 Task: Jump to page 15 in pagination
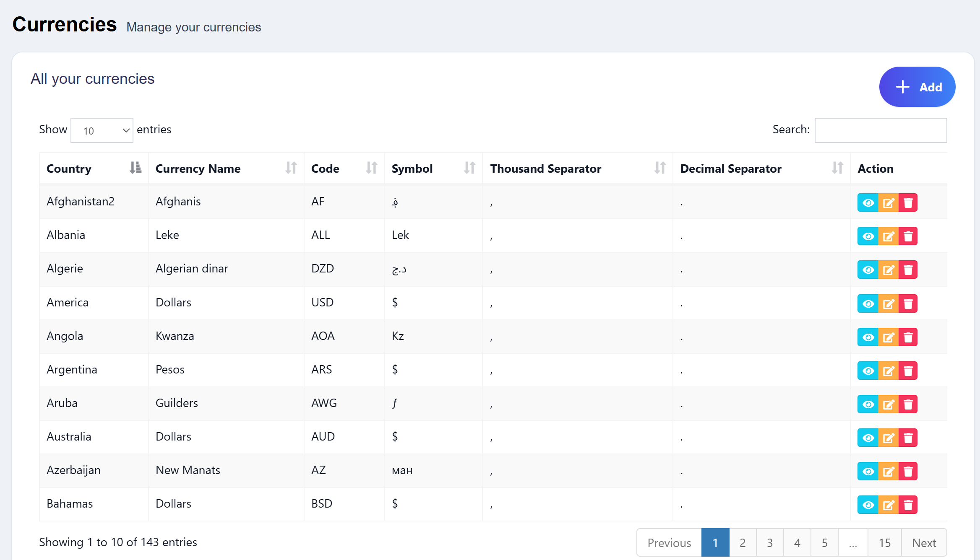(x=884, y=543)
